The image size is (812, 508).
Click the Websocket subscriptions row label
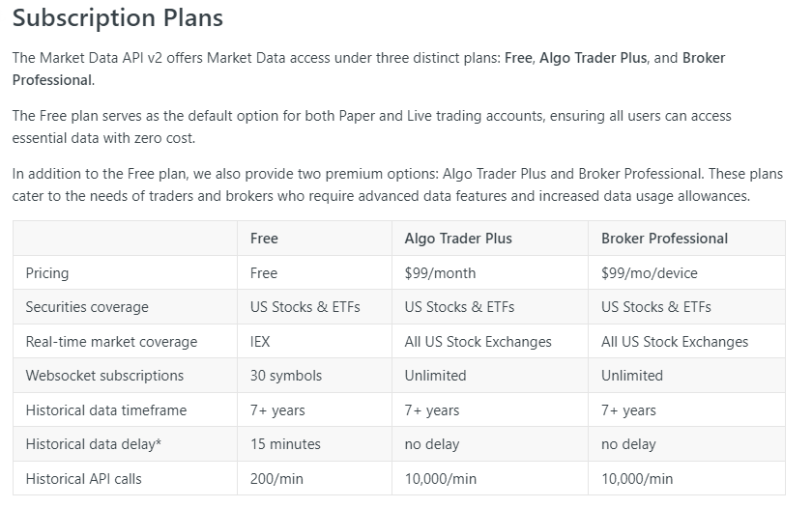click(x=104, y=376)
